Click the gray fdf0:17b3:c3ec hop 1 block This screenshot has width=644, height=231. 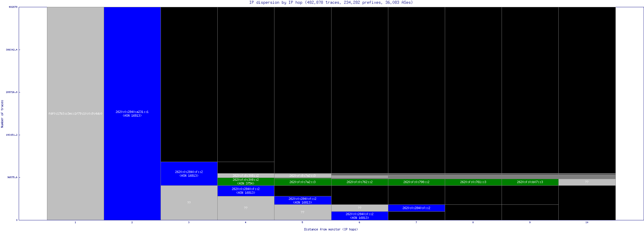[75, 113]
